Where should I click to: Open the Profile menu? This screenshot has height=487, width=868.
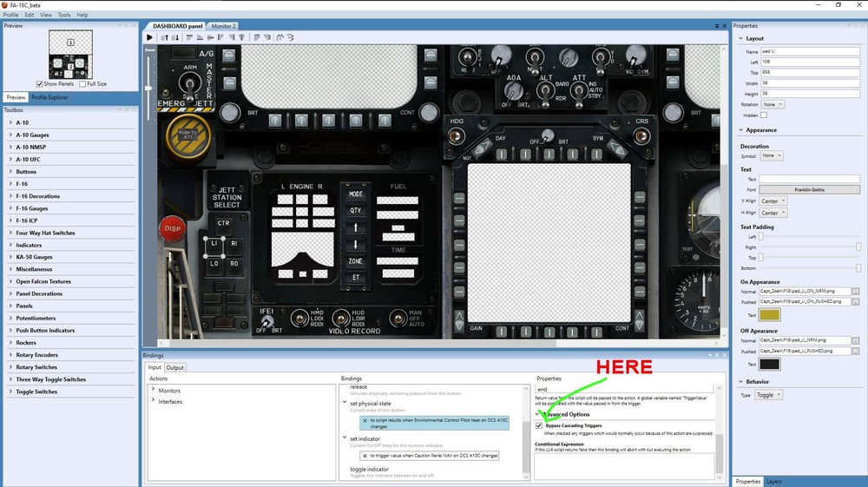[11, 15]
